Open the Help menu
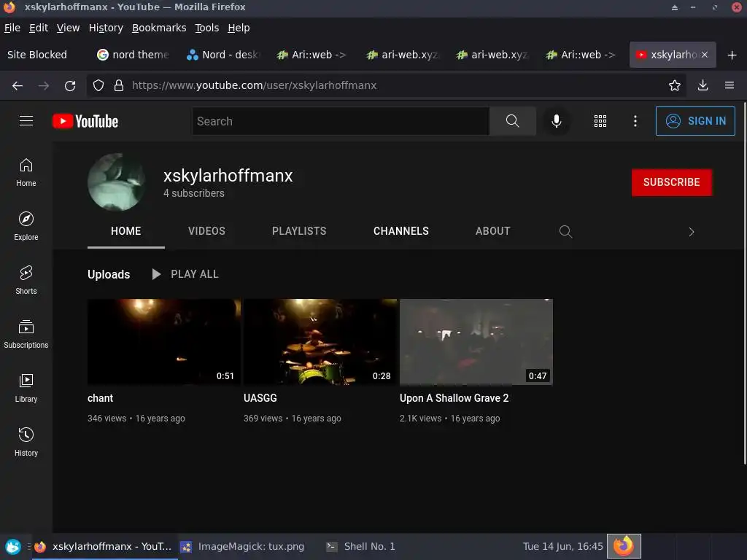The width and height of the screenshot is (747, 560). [x=239, y=28]
